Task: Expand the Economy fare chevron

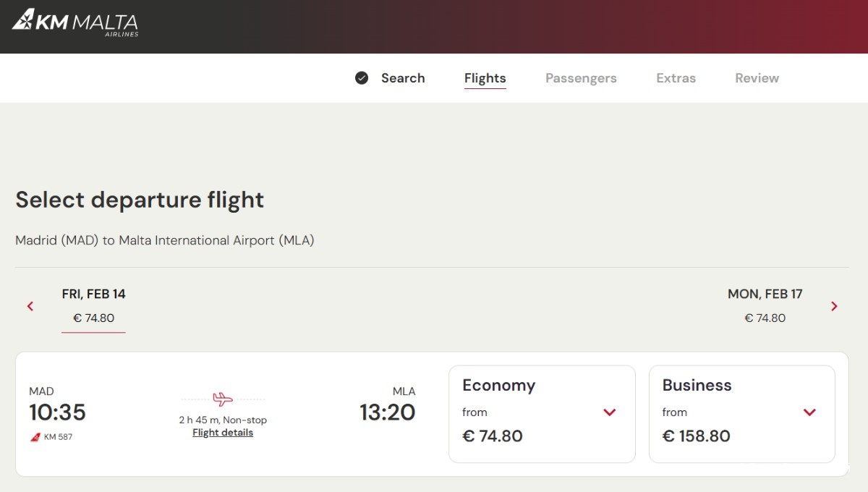Action: 609,412
